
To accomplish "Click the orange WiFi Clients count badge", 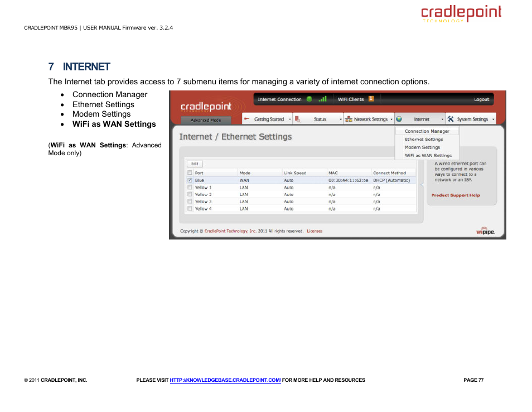I will 371,99.
